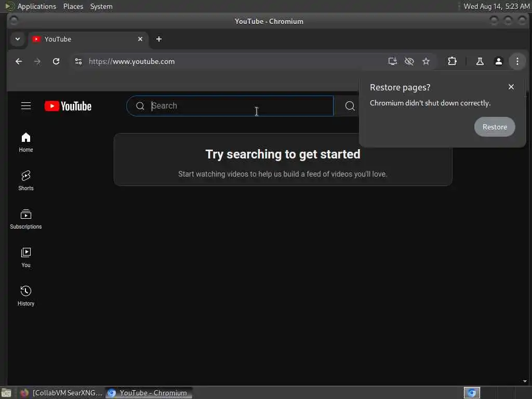Open Subscriptions in YouTube sidebar

point(26,219)
